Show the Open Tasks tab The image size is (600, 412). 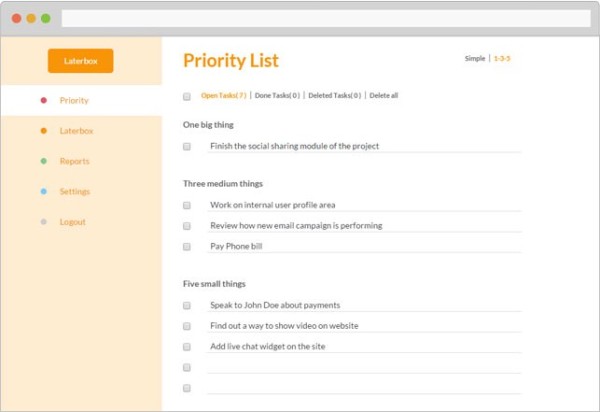[223, 96]
